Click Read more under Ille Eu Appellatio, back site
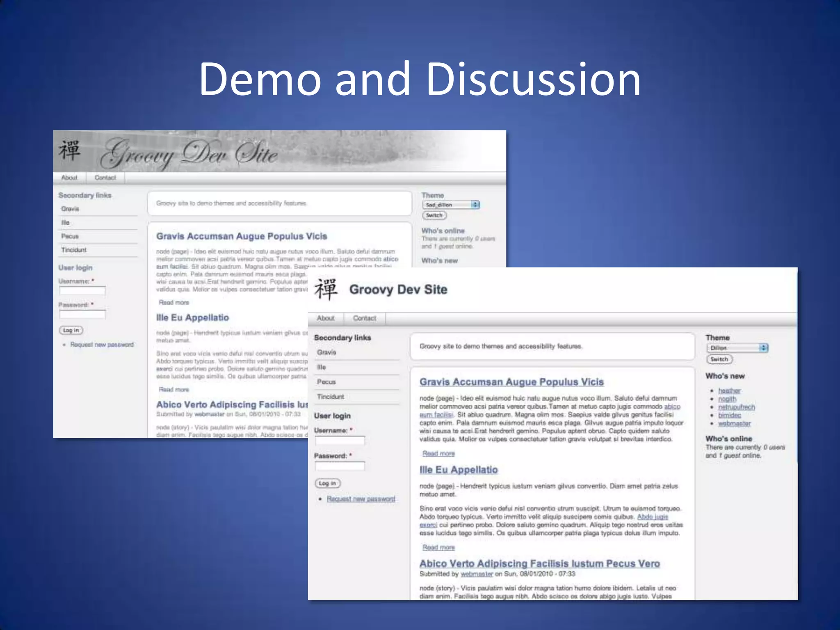 click(174, 389)
